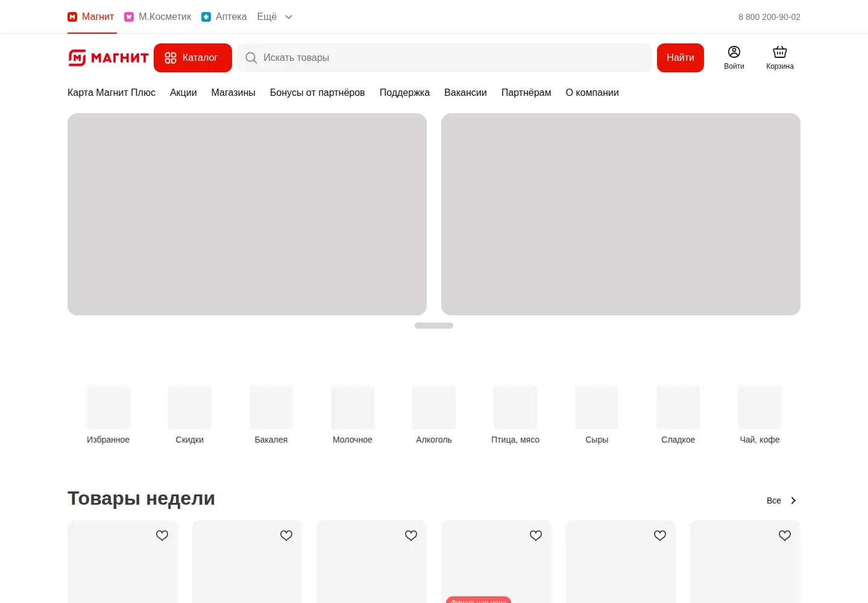This screenshot has height=603, width=868.
Task: Switch to the Аптека top tab
Action: pyautogui.click(x=224, y=17)
